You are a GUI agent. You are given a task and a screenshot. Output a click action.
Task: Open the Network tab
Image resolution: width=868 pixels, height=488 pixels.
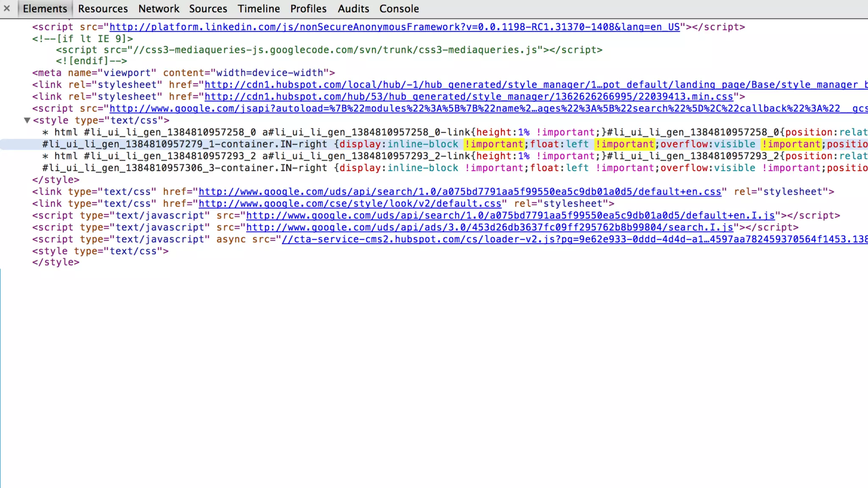[159, 8]
